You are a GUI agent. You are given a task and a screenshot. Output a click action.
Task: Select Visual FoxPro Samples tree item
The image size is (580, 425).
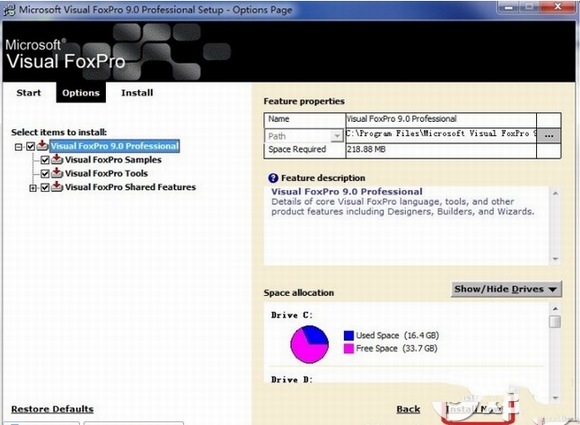(113, 160)
